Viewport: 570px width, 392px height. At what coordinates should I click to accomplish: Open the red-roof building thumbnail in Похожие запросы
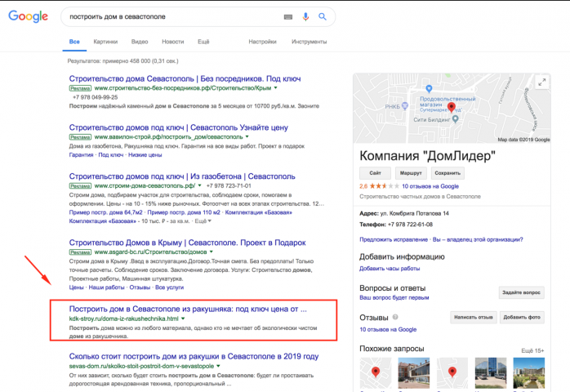click(414, 373)
